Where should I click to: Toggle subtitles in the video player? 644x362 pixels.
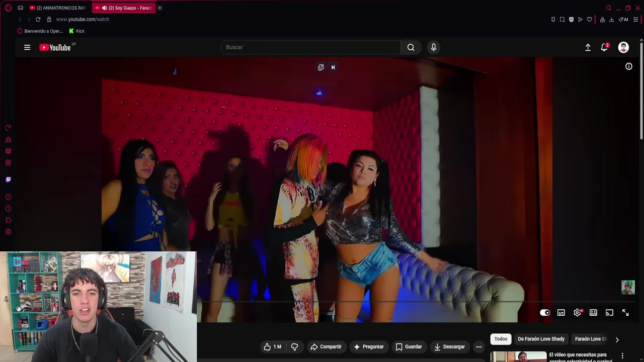pos(561,313)
